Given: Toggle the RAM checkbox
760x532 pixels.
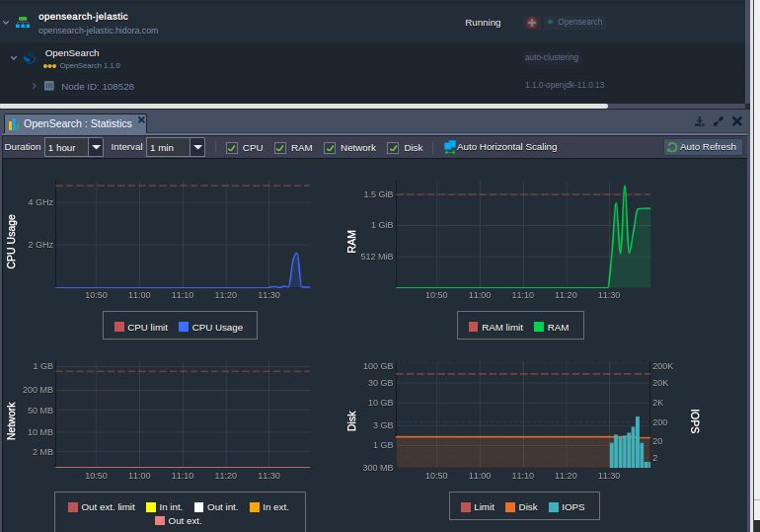Looking at the screenshot, I should pyautogui.click(x=280, y=148).
